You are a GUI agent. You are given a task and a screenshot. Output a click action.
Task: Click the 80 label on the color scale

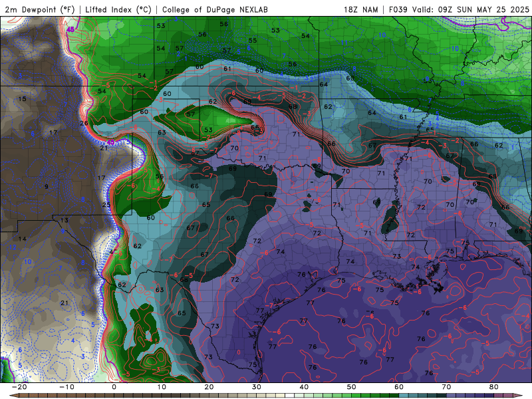pos(494,387)
